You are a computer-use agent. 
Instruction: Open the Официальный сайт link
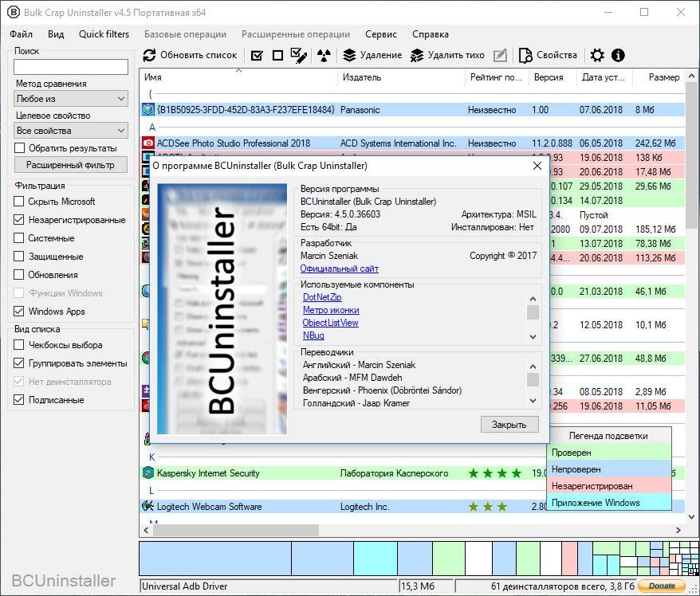340,269
